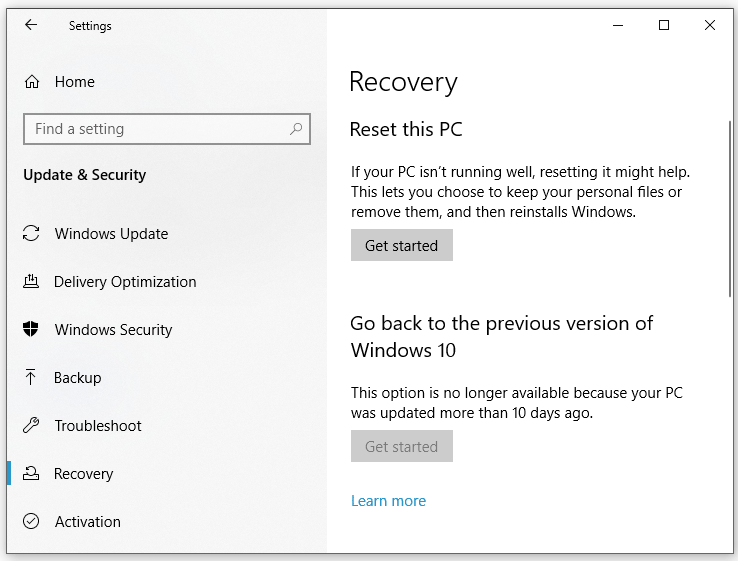The height and width of the screenshot is (561, 738).
Task: Close the Settings window
Action: point(710,25)
